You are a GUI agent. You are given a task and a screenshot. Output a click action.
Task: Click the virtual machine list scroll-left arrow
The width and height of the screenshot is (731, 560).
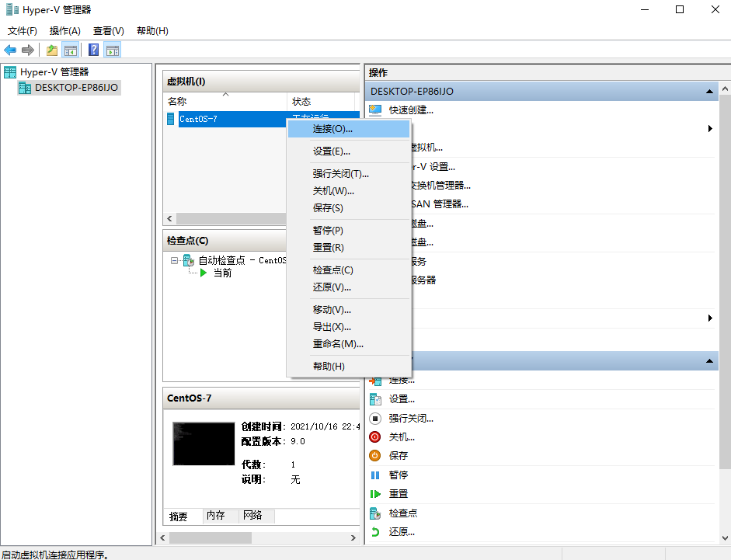[169, 219]
